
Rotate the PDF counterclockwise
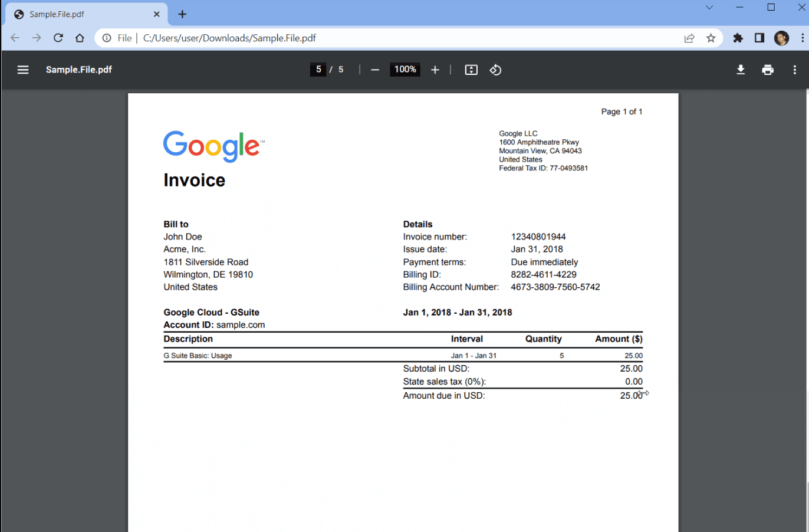click(x=495, y=70)
